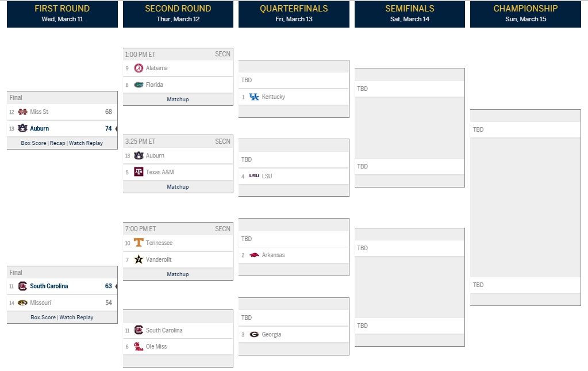
Task: Click the Georgia G logo
Action: 254,334
